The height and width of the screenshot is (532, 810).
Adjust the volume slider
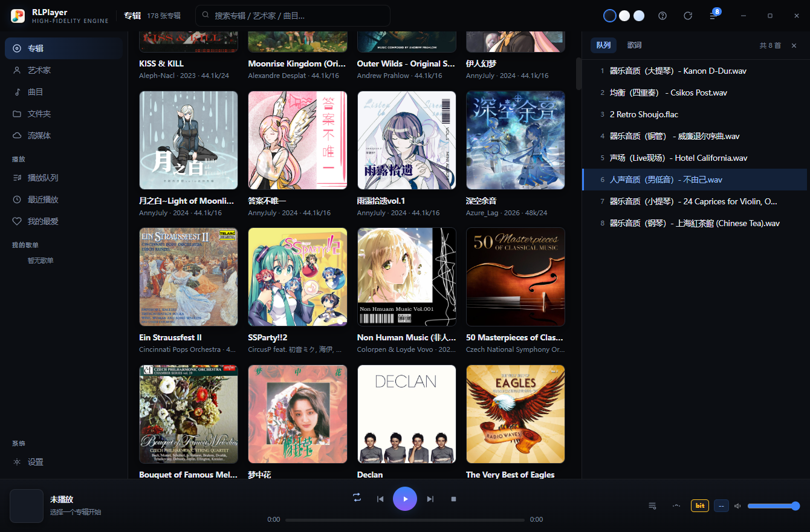tap(774, 506)
